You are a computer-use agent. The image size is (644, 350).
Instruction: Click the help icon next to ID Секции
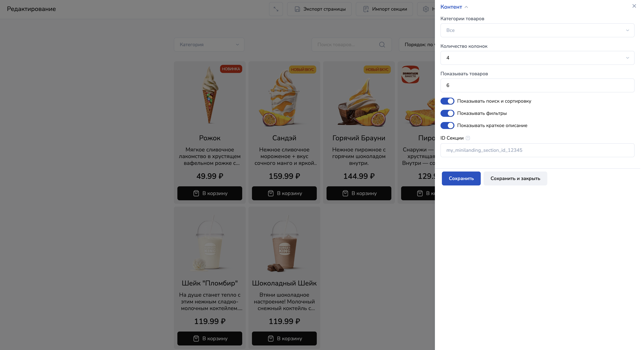tap(468, 138)
